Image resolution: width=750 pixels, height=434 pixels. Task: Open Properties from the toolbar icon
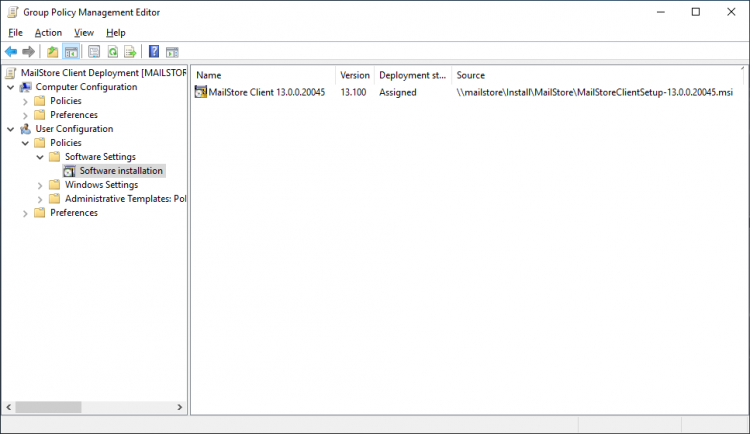94,52
